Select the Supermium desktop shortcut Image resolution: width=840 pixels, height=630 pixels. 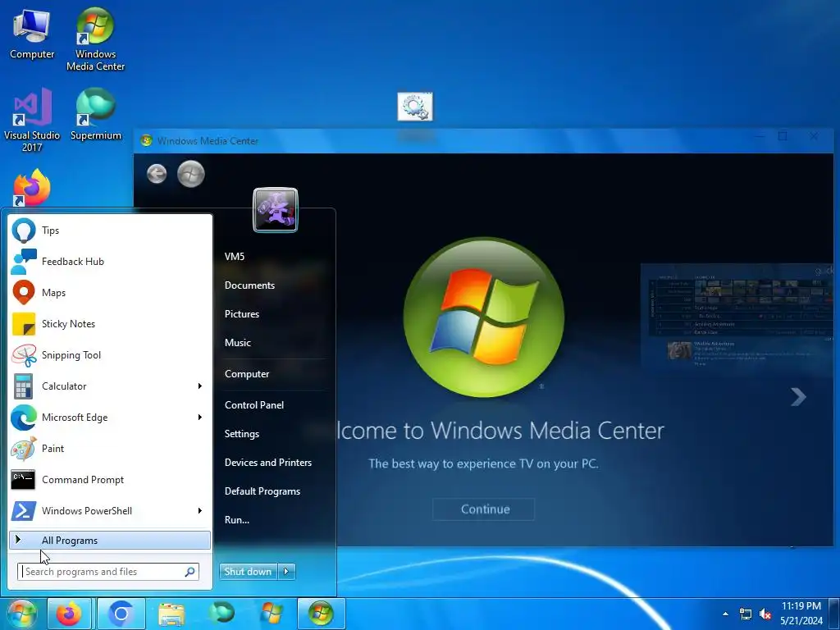point(95,114)
